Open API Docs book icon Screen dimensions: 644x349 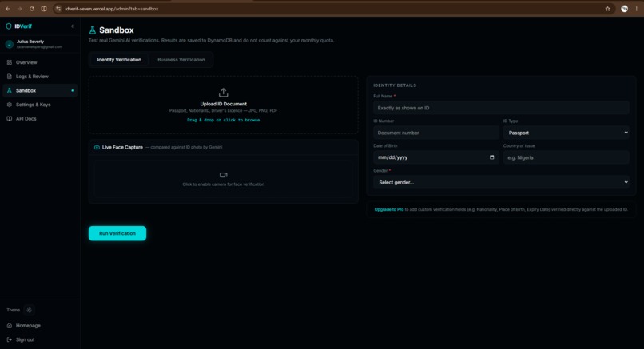coord(10,119)
